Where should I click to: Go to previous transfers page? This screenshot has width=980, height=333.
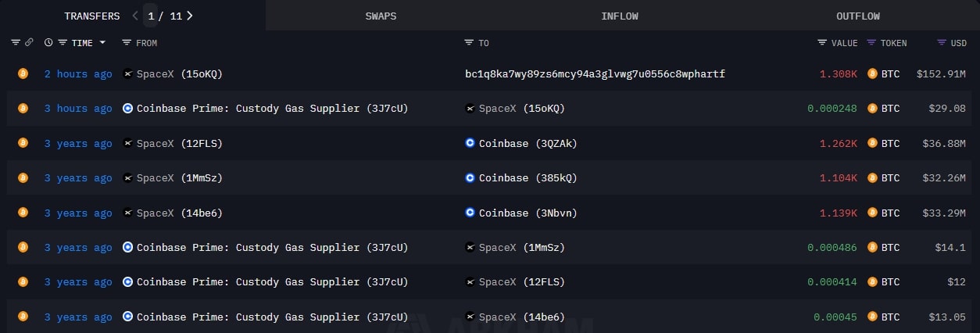pos(135,16)
